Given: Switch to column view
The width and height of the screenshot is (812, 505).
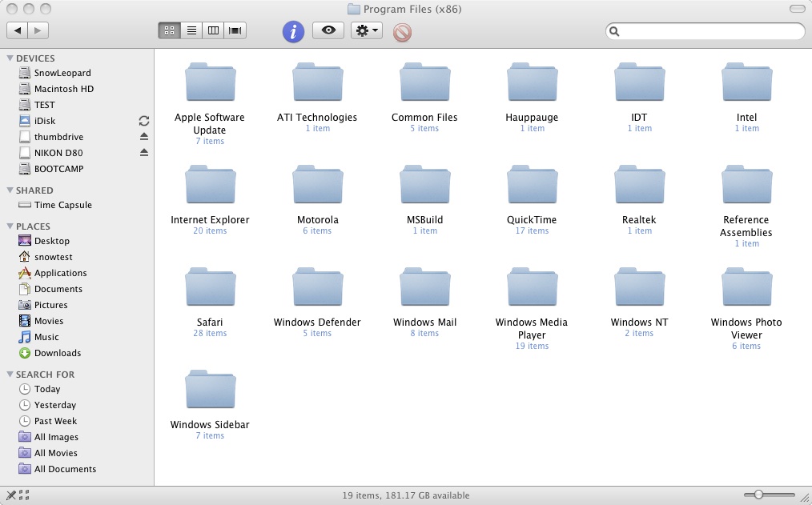Looking at the screenshot, I should tap(213, 30).
